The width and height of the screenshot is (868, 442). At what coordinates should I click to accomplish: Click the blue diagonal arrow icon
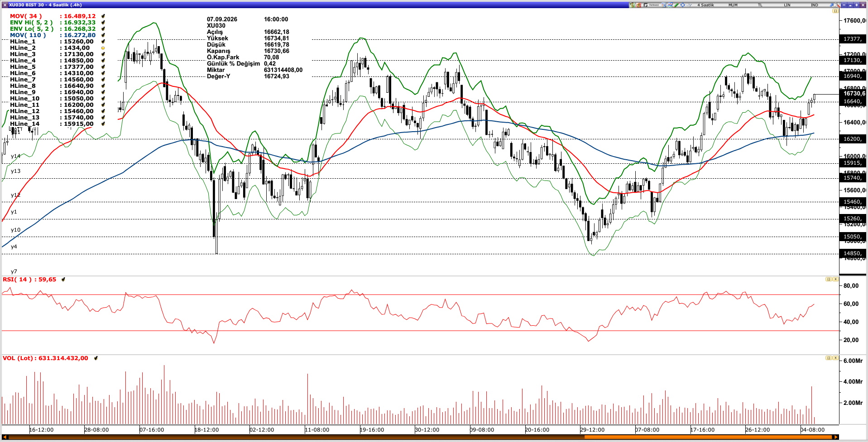click(x=831, y=5)
